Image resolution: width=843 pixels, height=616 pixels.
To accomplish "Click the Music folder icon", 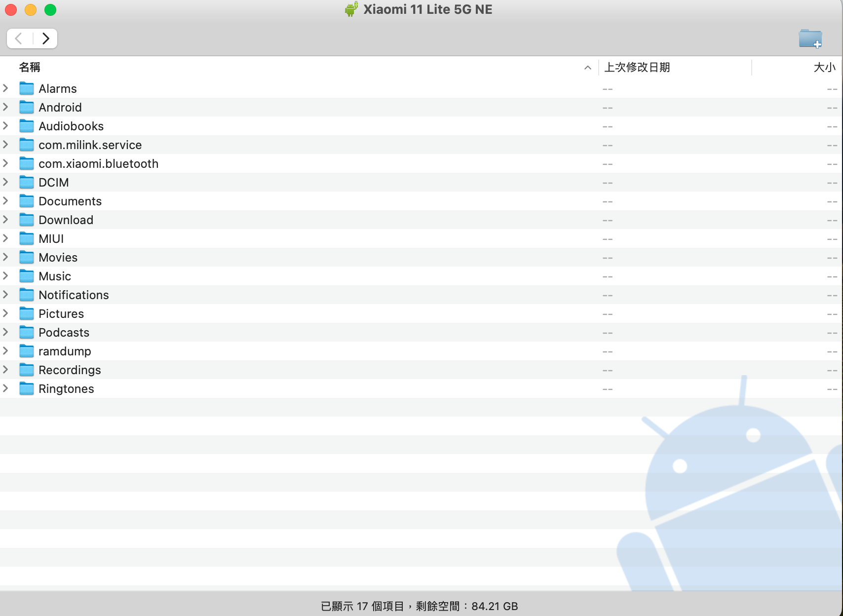I will [27, 276].
